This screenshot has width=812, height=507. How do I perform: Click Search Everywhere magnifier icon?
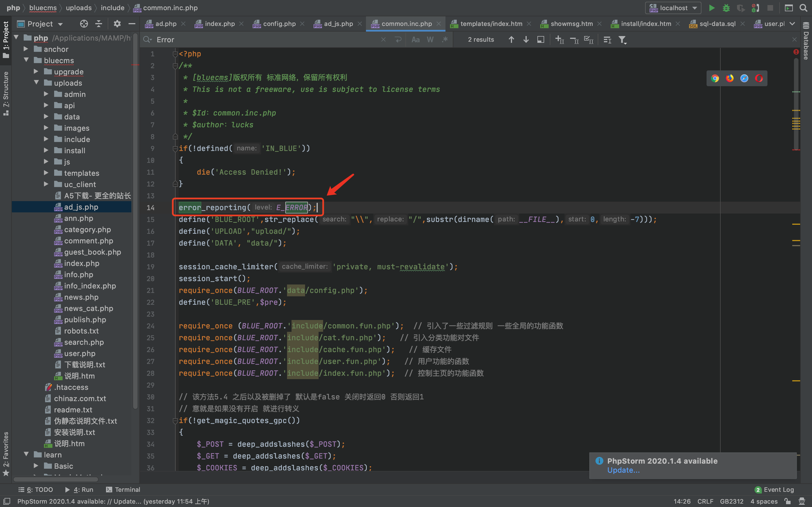(803, 8)
